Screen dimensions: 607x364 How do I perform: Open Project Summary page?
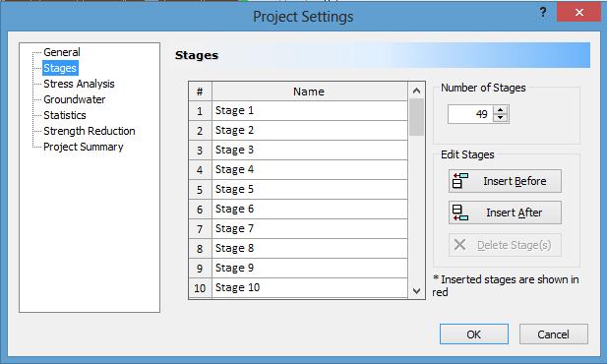point(84,147)
